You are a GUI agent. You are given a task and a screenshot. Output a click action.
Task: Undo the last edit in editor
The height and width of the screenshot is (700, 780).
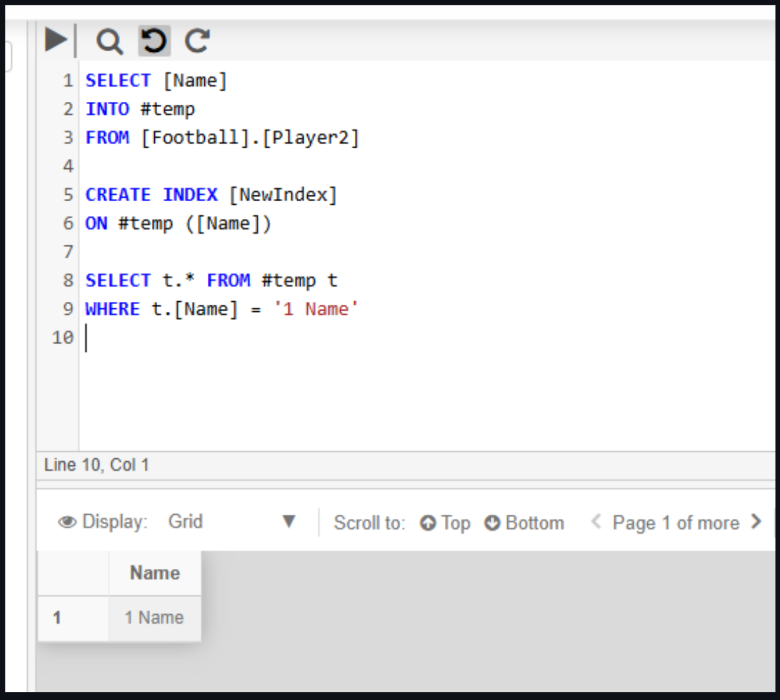coord(154,41)
